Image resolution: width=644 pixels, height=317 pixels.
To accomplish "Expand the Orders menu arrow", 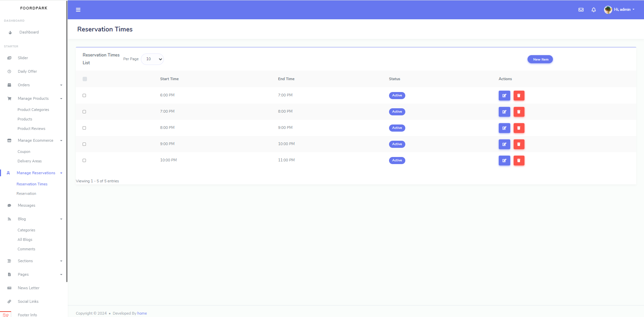I will [61, 85].
